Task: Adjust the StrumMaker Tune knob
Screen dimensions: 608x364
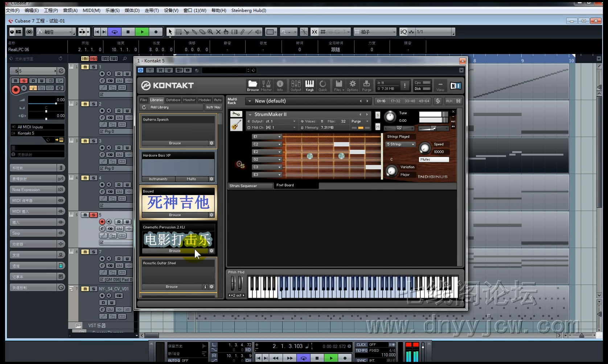Action: pyautogui.click(x=390, y=117)
